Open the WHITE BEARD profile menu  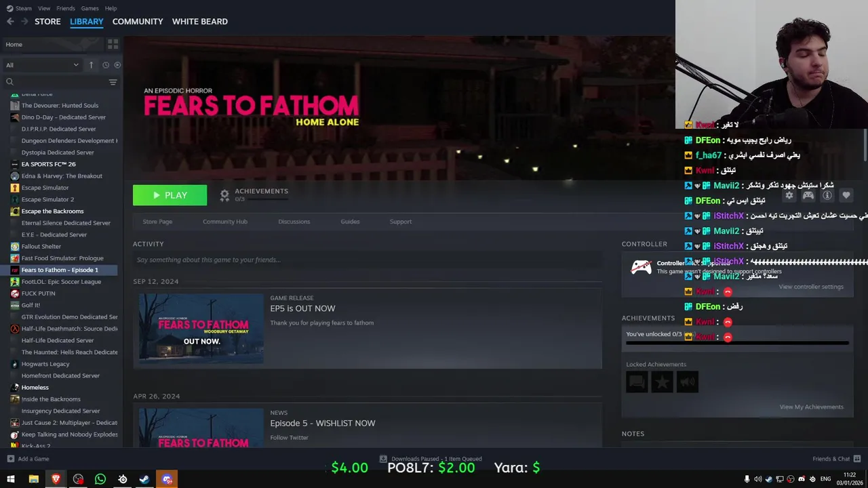200,22
